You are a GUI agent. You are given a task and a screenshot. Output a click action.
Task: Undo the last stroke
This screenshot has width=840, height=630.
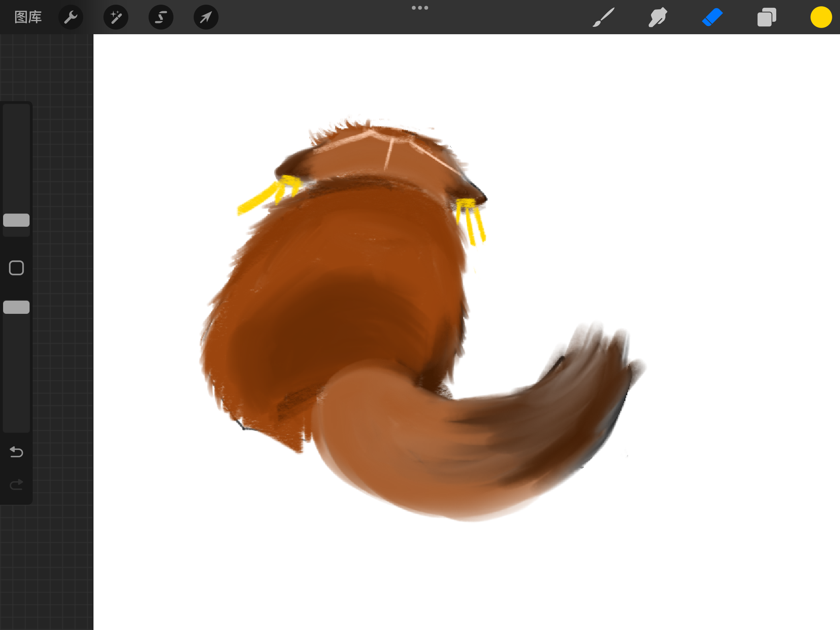(x=16, y=452)
